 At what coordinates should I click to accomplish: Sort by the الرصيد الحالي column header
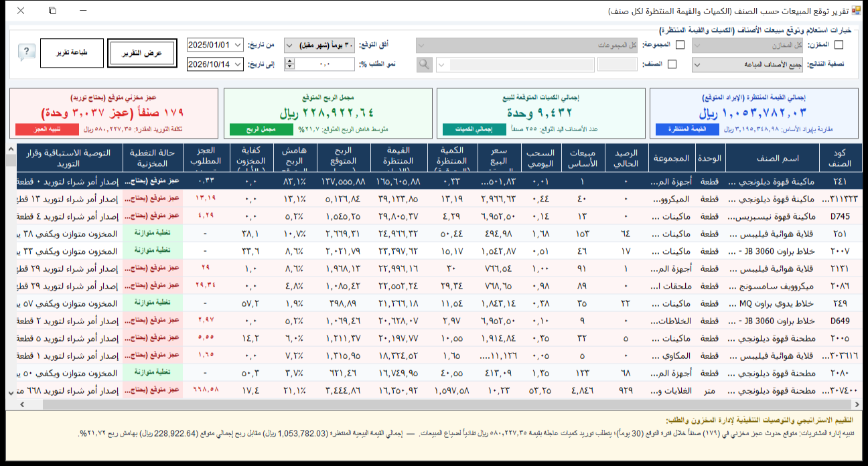point(626,158)
